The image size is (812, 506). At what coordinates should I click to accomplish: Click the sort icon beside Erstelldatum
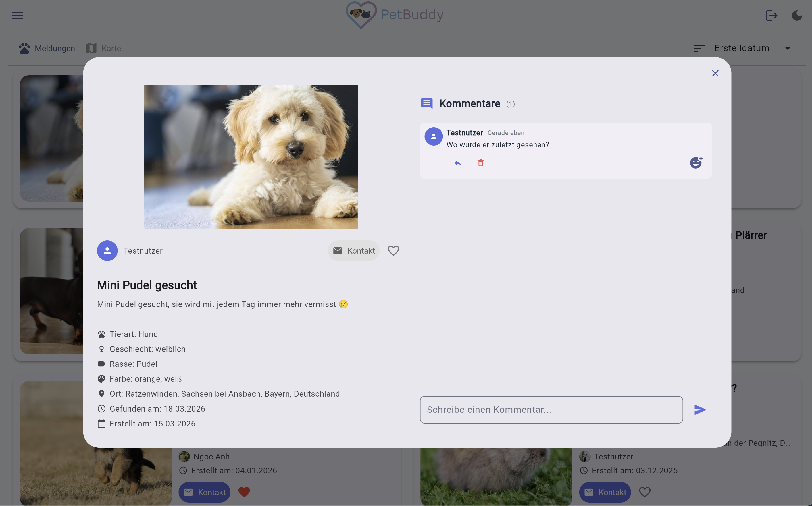(699, 48)
